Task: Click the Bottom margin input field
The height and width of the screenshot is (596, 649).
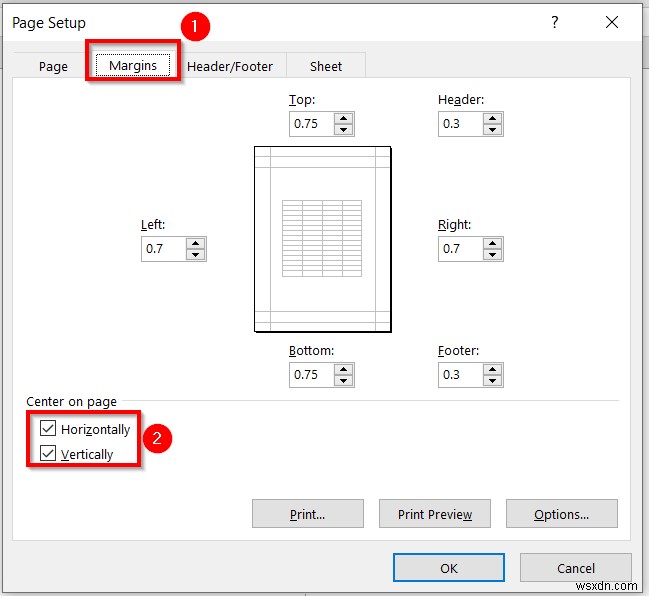Action: pos(312,375)
